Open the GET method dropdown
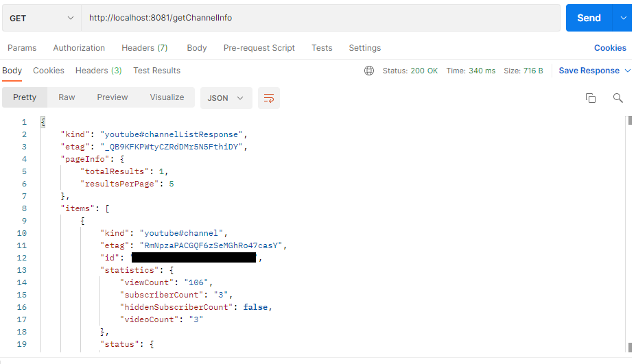 click(x=42, y=18)
